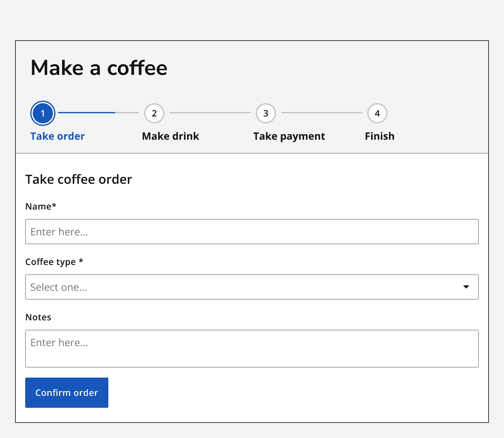Click the 'Notes' field label
Viewport: 504px width, 438px height.
click(38, 317)
